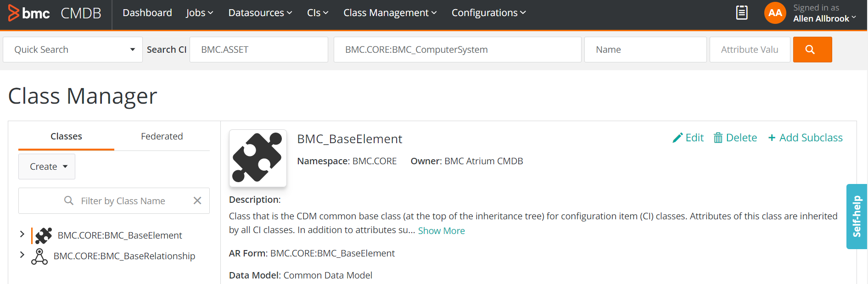The width and height of the screenshot is (868, 284).
Task: Click the trash Delete link
Action: click(735, 138)
